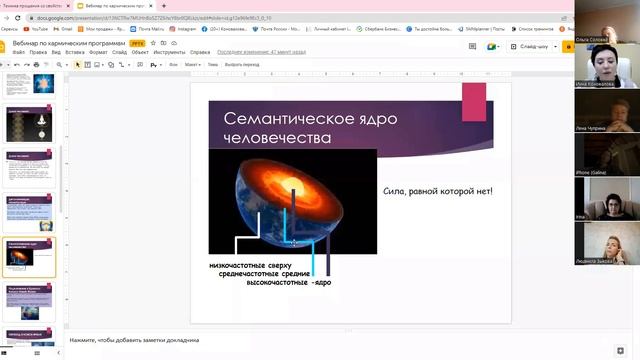Image resolution: width=640 pixels, height=360 pixels.
Task: Open the Instagram bookmark
Action: coord(183,29)
